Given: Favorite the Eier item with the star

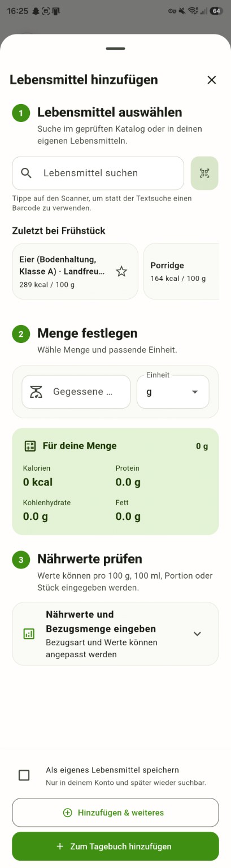Looking at the screenshot, I should pyautogui.click(x=121, y=271).
